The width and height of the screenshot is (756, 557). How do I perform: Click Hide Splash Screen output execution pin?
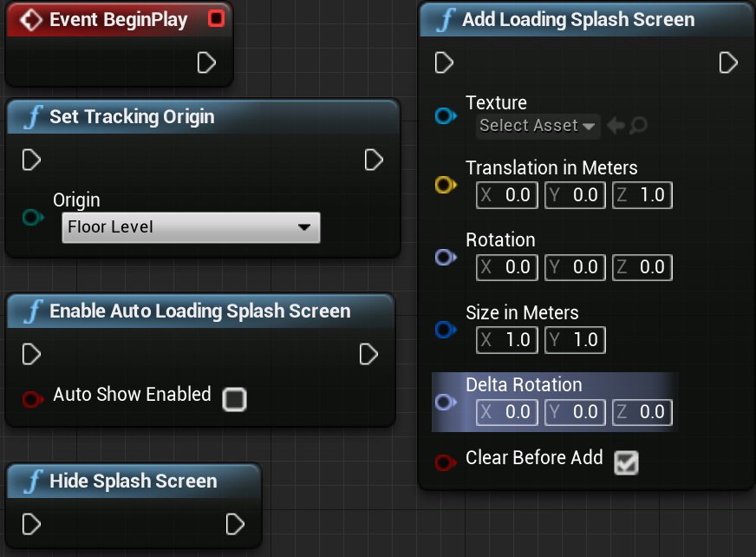pyautogui.click(x=235, y=524)
